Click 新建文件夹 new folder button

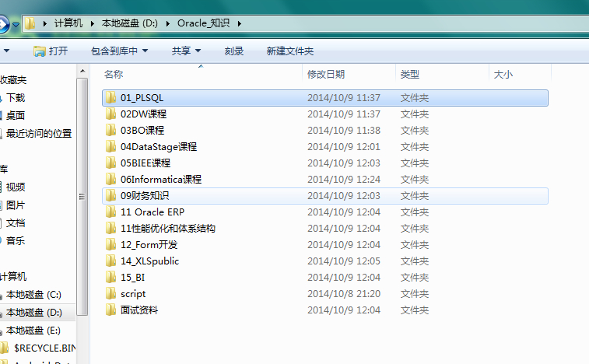[290, 51]
